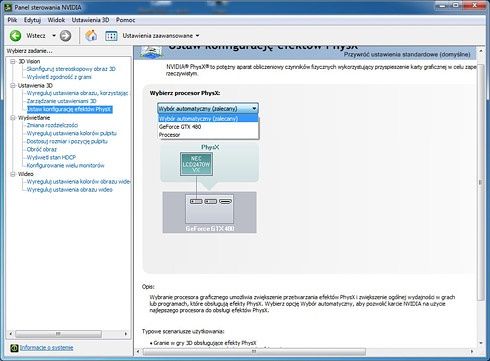Click right pane horizontal scroll right arrow
490x361 pixels.
click(472, 352)
